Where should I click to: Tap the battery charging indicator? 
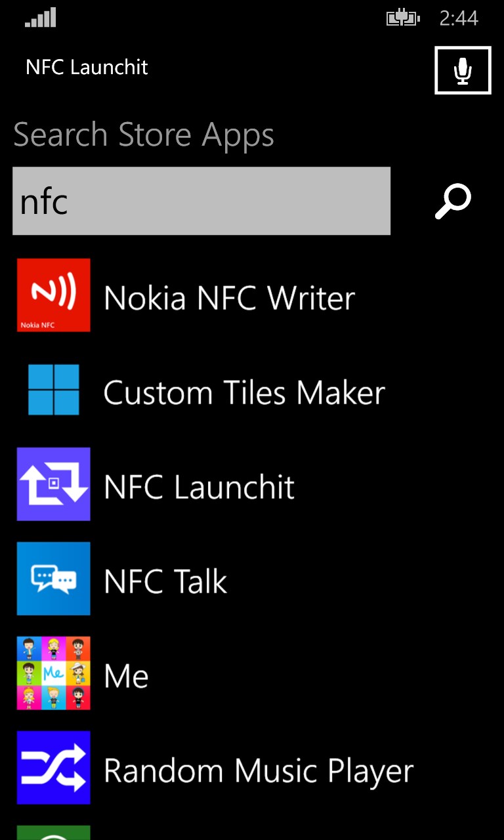(402, 18)
